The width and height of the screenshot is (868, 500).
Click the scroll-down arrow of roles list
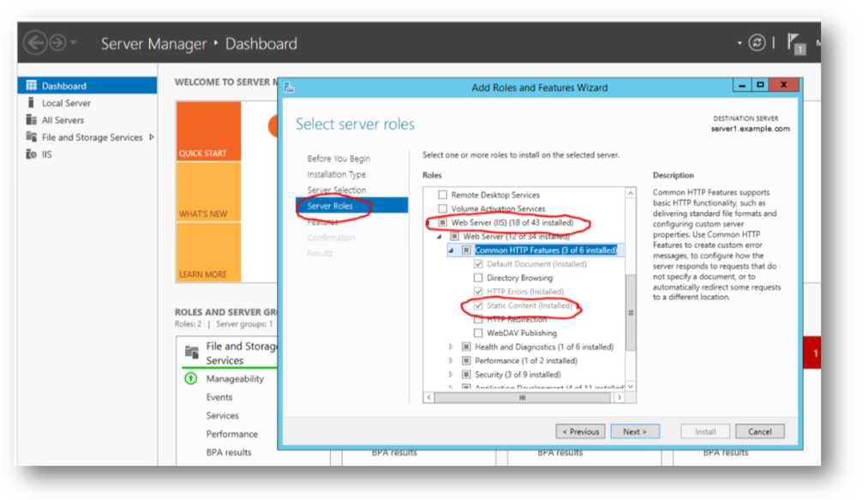click(x=631, y=386)
